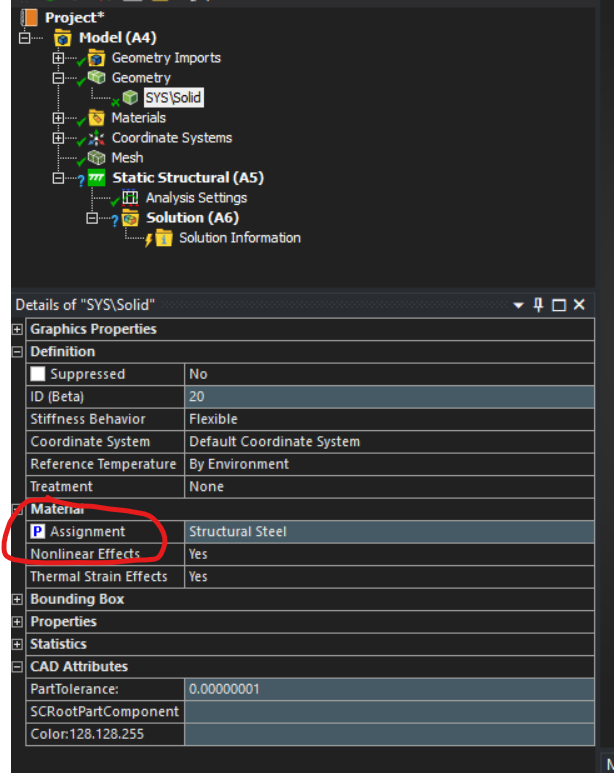Select the Mesh icon in tree
This screenshot has width=614, height=773.
pos(97,158)
